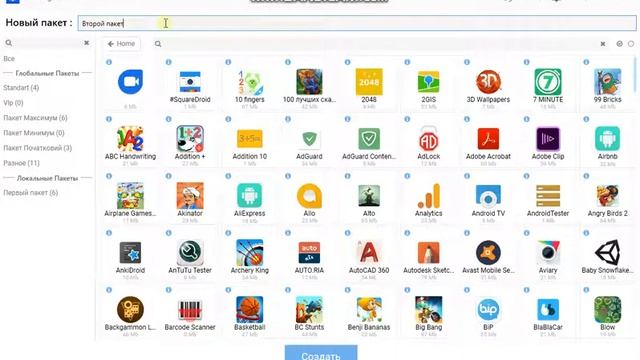Screen dimensions: 640x360
Task: Add the 7 MINUTE workout app
Action: pos(548,82)
